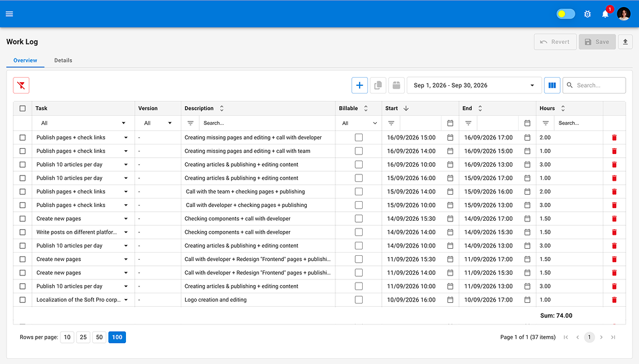Delete the 16/09/2026 15:00 entry

pyautogui.click(x=614, y=138)
